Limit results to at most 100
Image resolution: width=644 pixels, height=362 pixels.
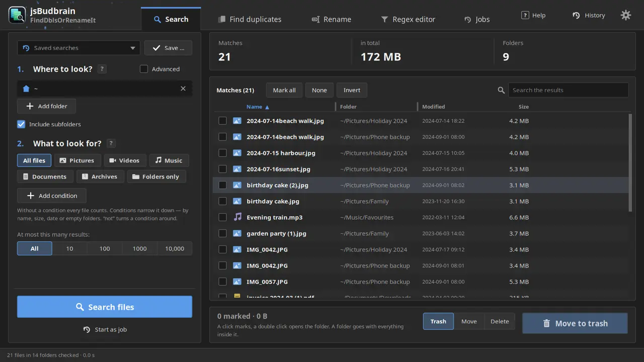coord(105,248)
